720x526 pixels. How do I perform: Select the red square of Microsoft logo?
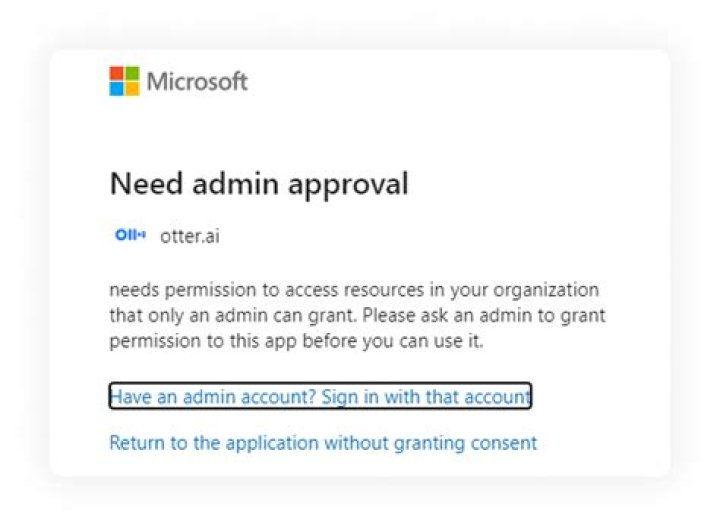pos(116,73)
